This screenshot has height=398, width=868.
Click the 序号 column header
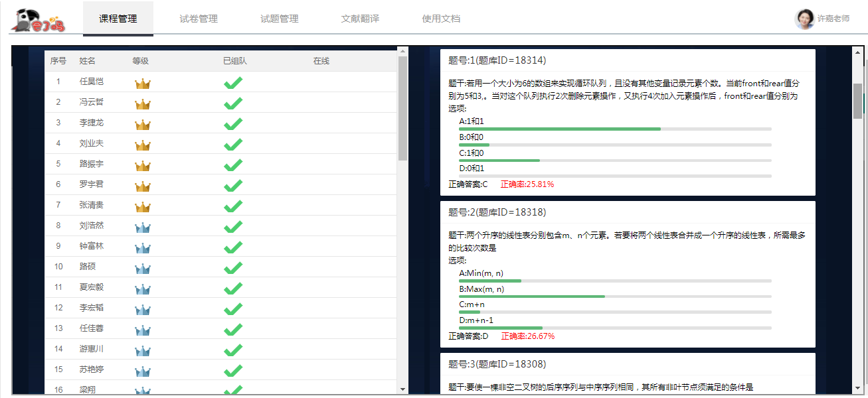(58, 61)
